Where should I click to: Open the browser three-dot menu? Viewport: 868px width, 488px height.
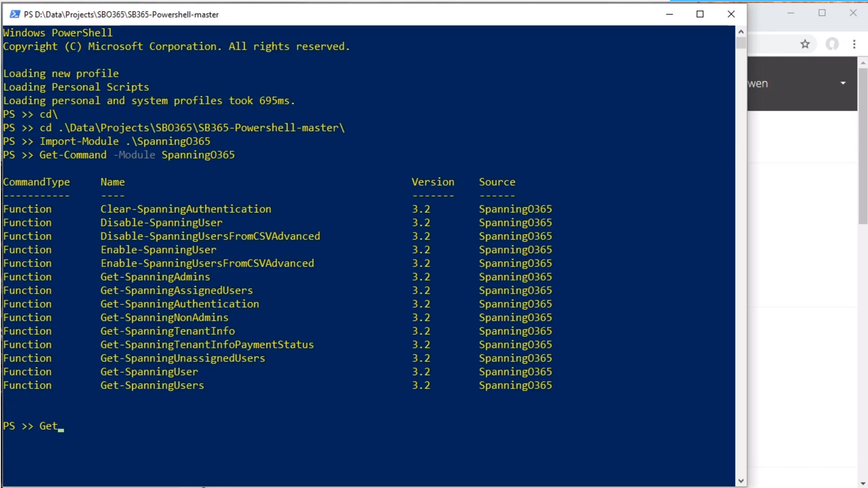click(x=854, y=44)
